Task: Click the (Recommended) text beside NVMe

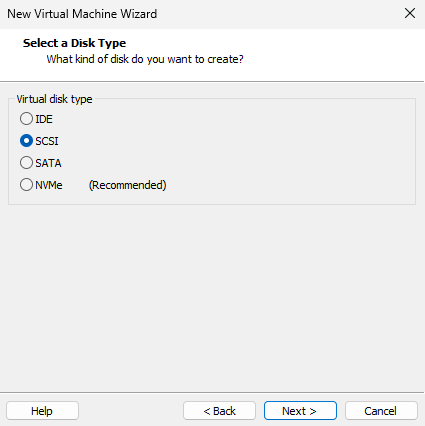Action: pyautogui.click(x=127, y=185)
